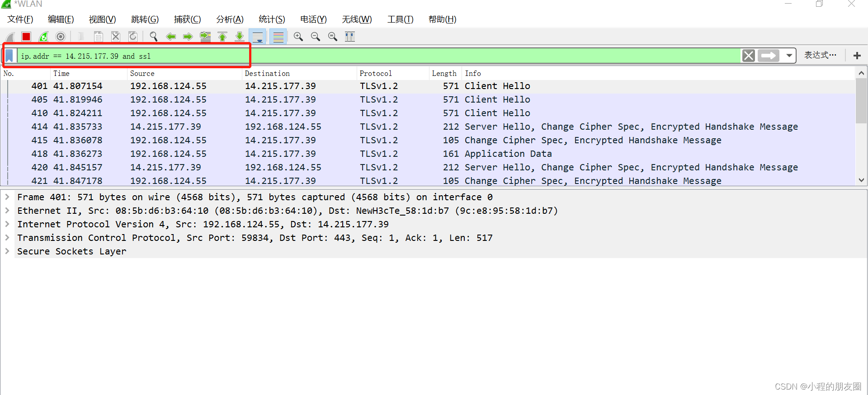This screenshot has height=395, width=868.
Task: Go to a specific packet icon
Action: point(205,37)
